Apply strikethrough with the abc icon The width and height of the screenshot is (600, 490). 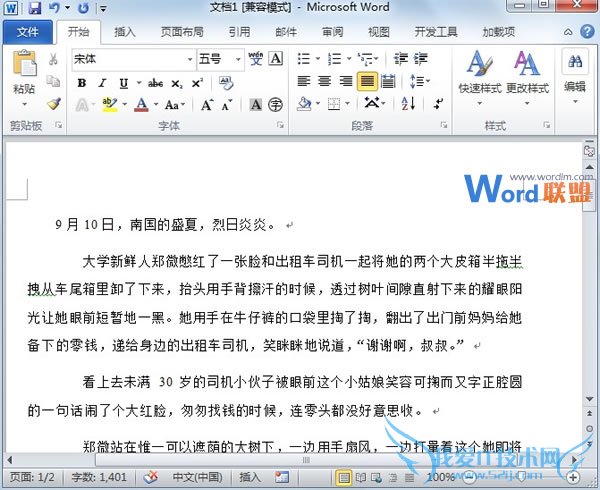156,83
